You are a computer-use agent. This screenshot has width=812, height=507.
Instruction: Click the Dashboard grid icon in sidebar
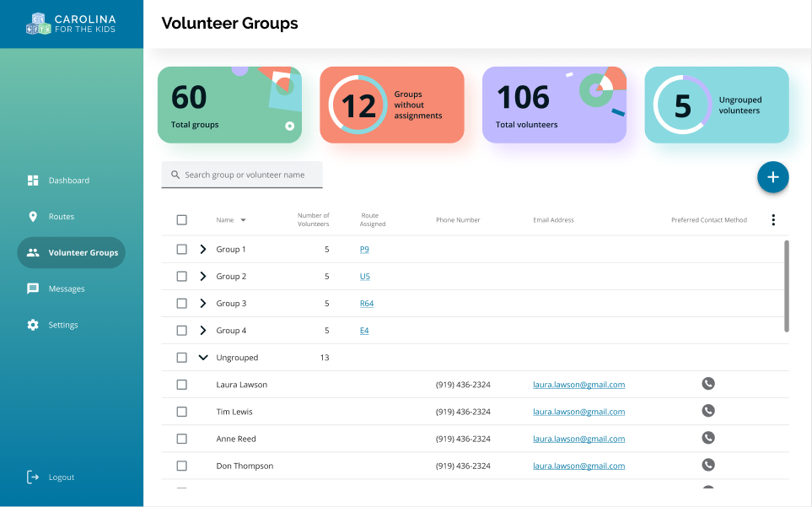(x=33, y=181)
